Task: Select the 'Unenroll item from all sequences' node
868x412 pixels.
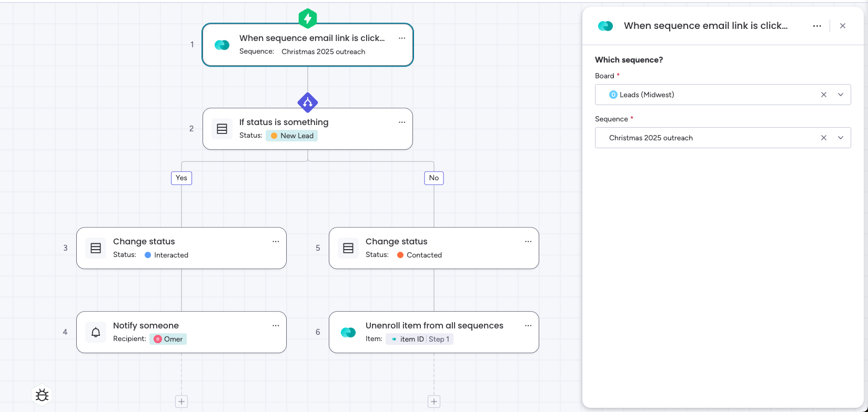Action: 434,332
